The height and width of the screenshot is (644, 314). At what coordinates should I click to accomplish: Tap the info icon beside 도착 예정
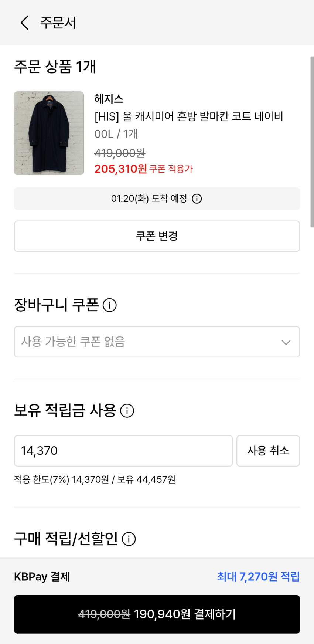tap(197, 199)
